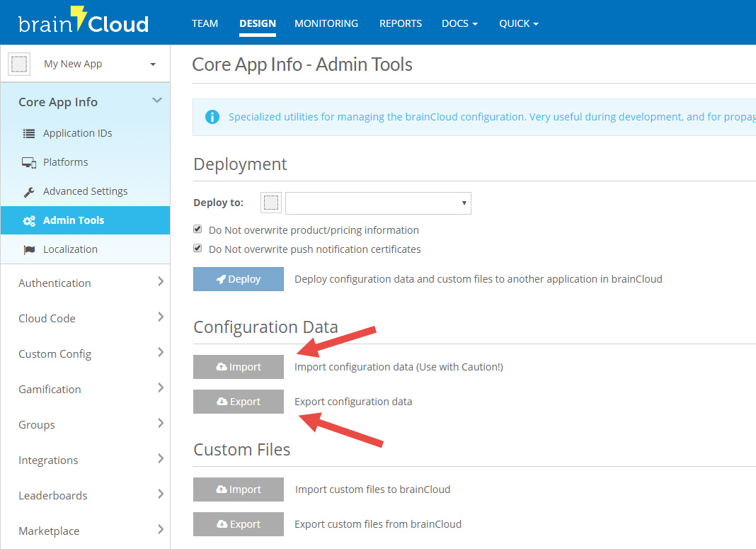Click the Platforms devices icon

click(x=29, y=162)
